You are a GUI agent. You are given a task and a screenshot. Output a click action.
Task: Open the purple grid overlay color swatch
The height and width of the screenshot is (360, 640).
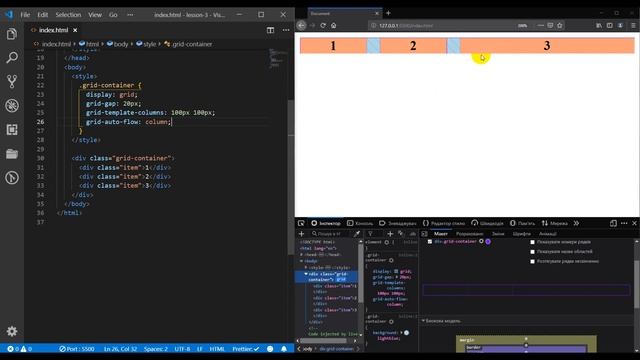point(488,242)
